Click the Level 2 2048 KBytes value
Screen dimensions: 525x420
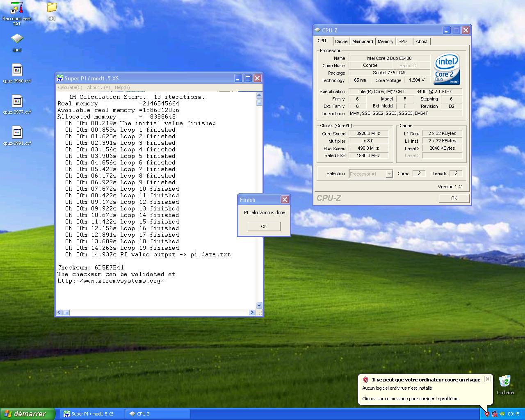pos(442,148)
